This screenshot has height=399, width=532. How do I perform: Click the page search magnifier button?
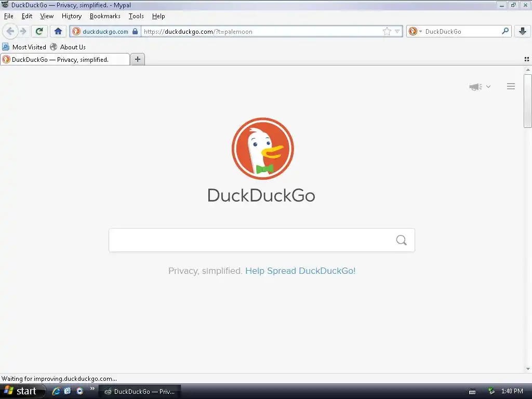(401, 240)
